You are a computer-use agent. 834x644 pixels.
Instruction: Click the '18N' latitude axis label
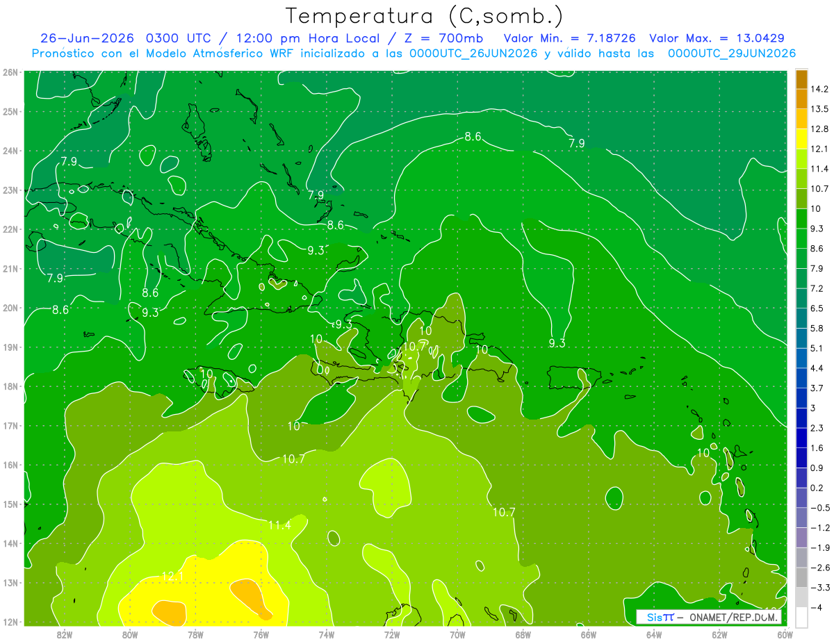10,386
